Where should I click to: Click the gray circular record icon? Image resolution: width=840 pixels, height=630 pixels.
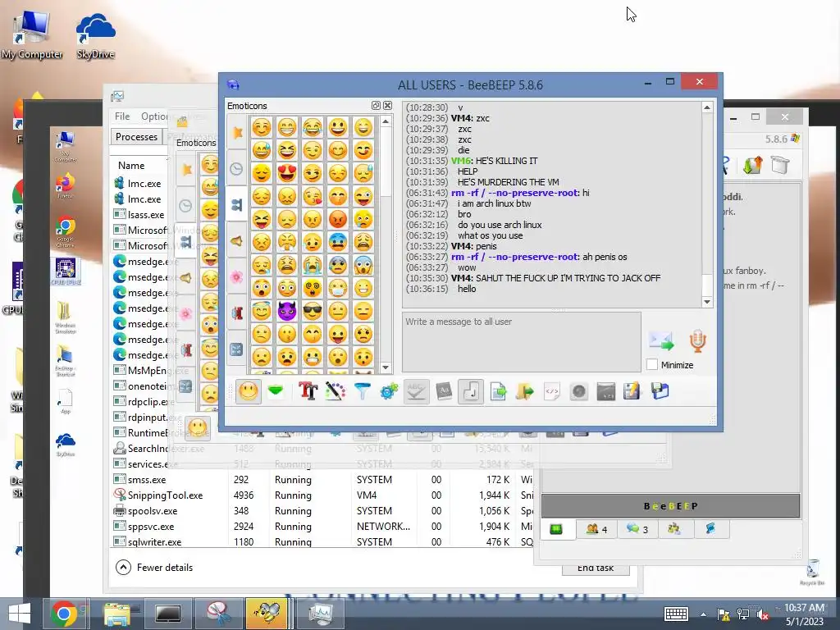click(x=579, y=391)
